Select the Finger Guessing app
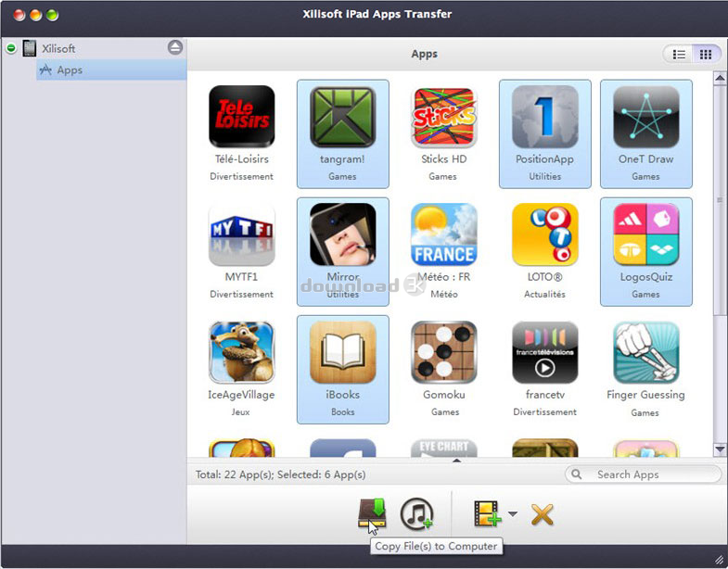Image resolution: width=728 pixels, height=569 pixels. pos(645,353)
